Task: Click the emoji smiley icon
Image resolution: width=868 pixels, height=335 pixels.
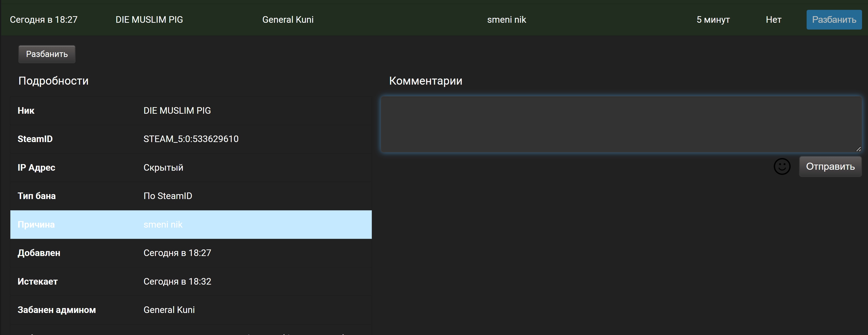Action: [x=782, y=166]
